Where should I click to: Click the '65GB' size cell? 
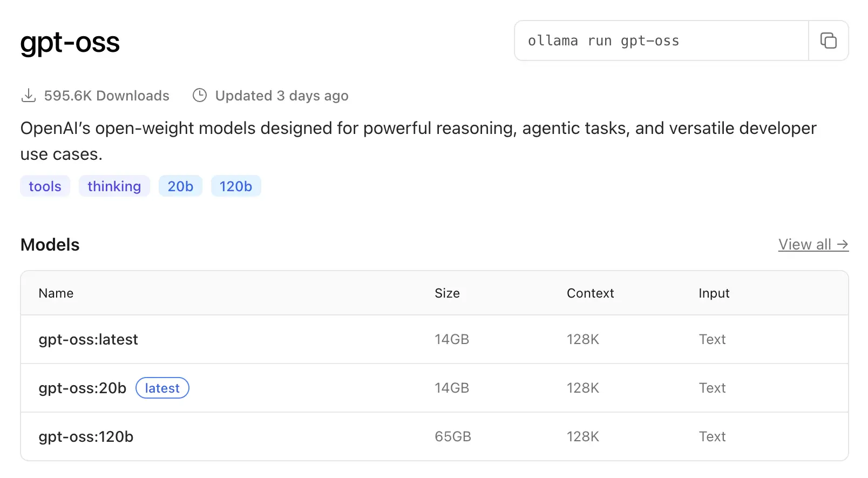tap(453, 436)
